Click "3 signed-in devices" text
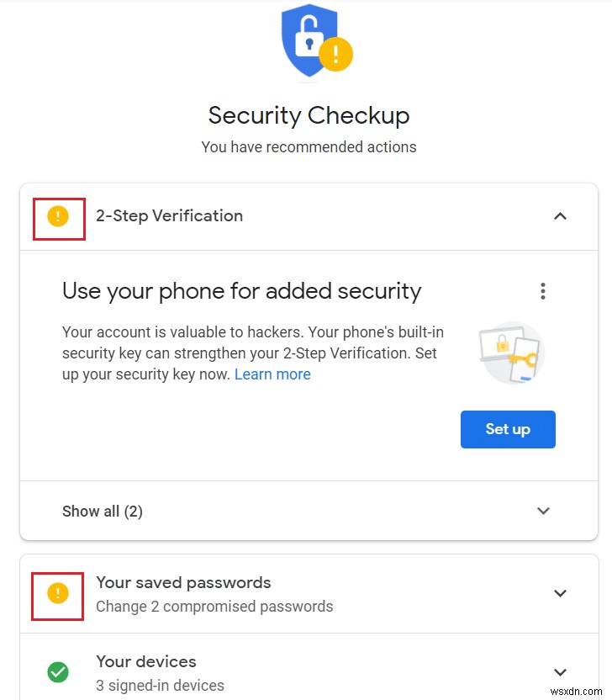The image size is (612, 700). click(x=160, y=685)
